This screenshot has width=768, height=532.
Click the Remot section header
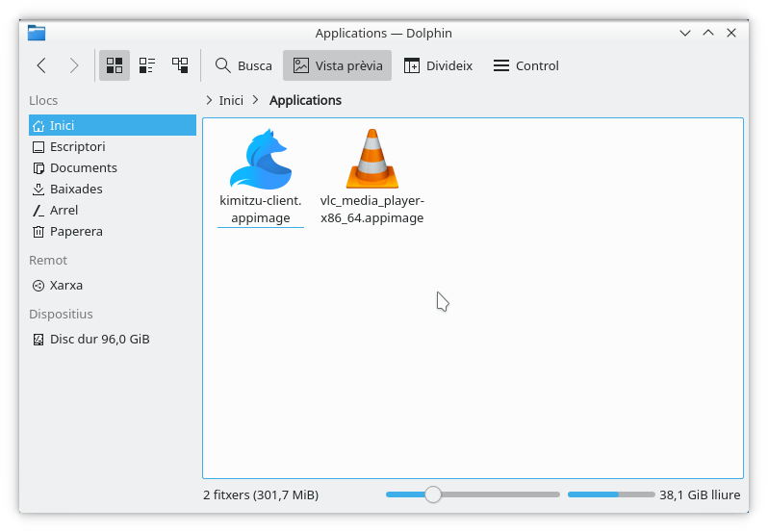(48, 260)
